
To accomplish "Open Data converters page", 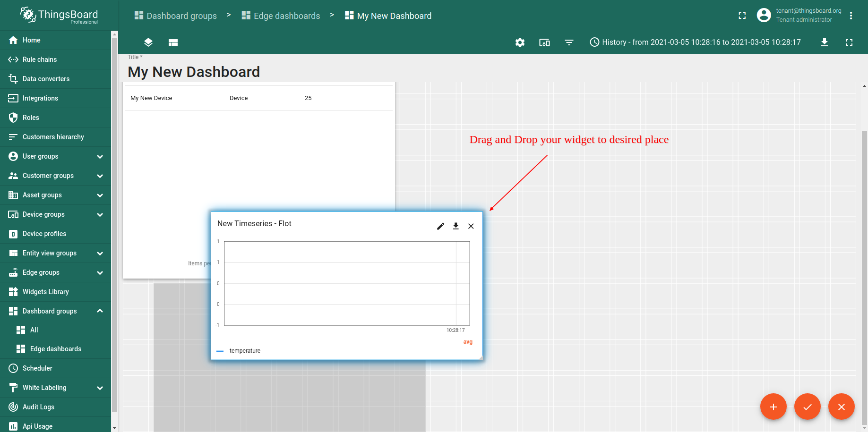I will tap(55, 79).
